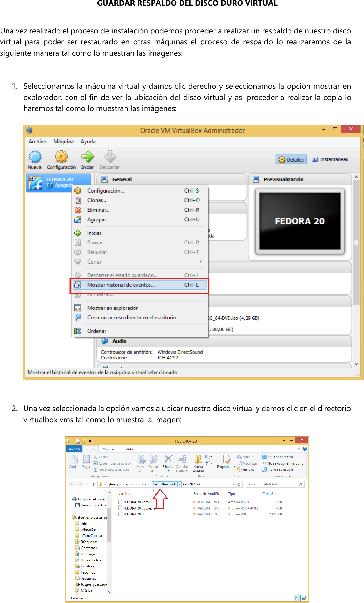Image resolution: width=364 pixels, height=603 pixels.
Task: Open the Archivo tab in Explorer ribbon
Action: pyautogui.click(x=74, y=449)
